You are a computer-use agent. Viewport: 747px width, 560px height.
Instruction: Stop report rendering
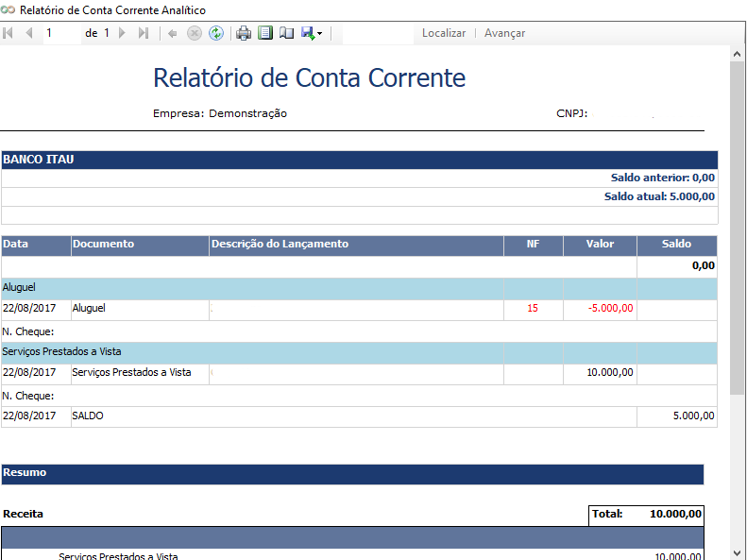194,33
